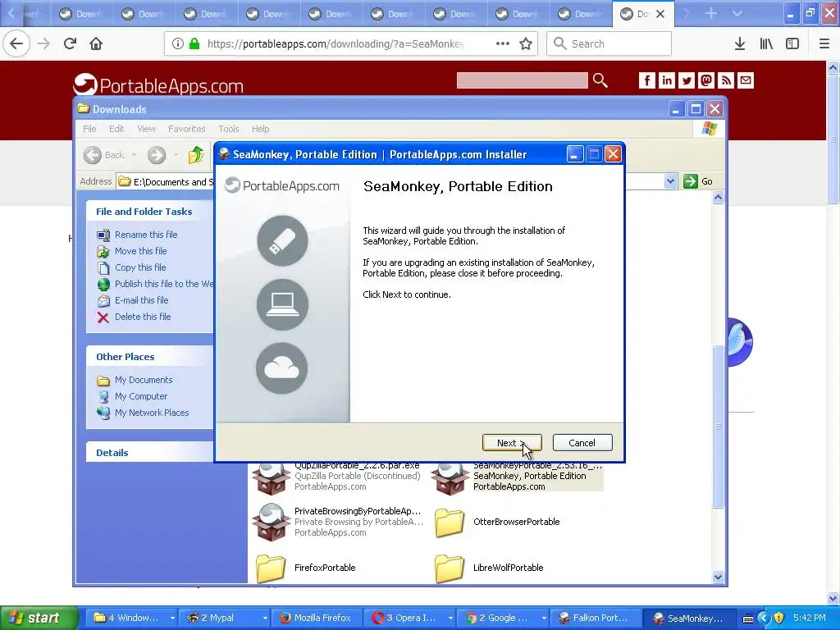Viewport: 840px width, 630px height.
Task: Open Edit menu in Downloads window
Action: click(116, 129)
